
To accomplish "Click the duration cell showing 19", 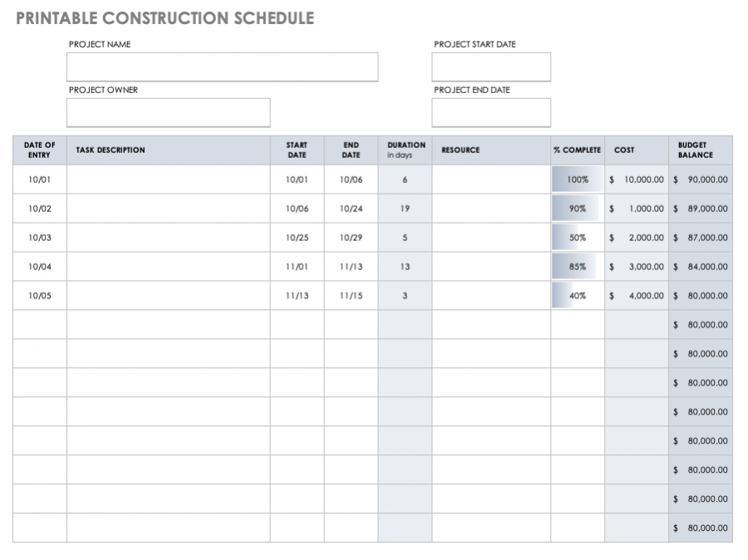I will [x=406, y=209].
